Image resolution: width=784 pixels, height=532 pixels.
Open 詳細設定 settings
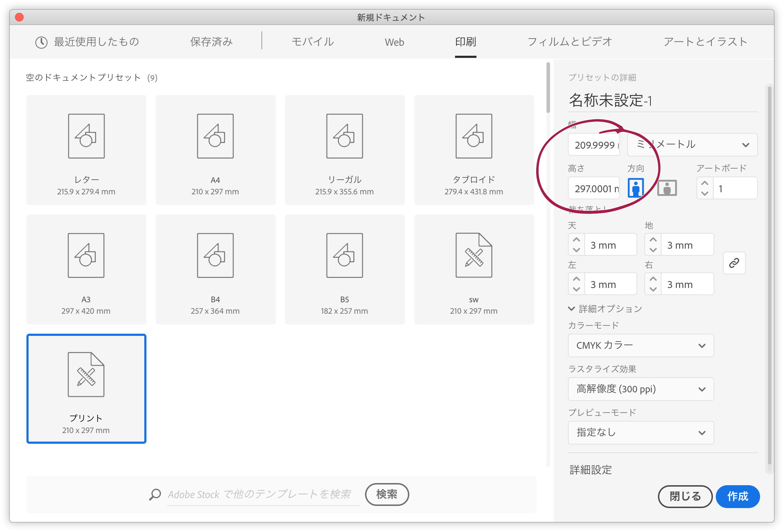point(591,469)
